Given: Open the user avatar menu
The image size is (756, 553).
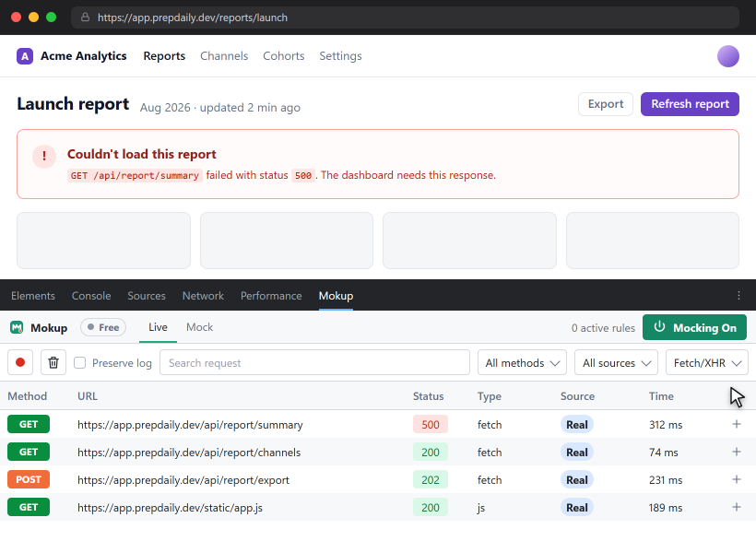Looking at the screenshot, I should 728,56.
